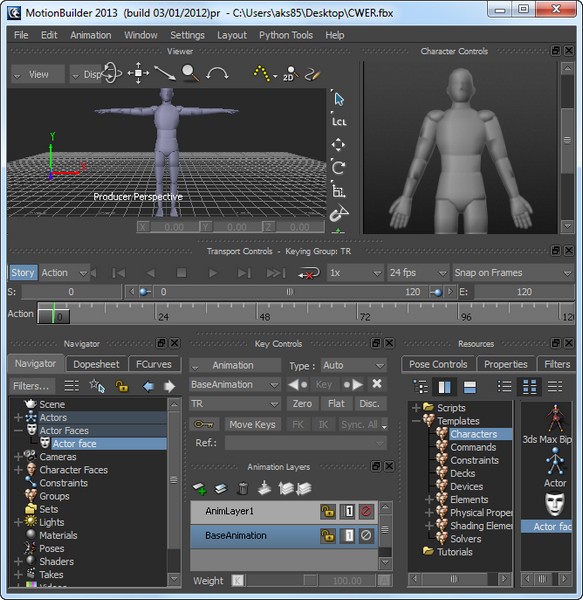
Task: Toggle the 2D magnifier icon
Action: click(x=290, y=73)
